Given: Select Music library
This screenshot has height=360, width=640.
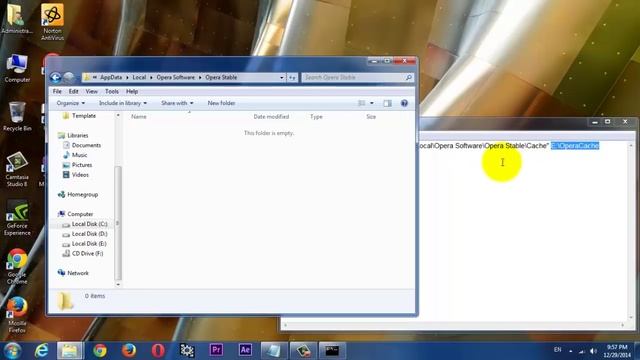Looking at the screenshot, I should click(x=79, y=155).
